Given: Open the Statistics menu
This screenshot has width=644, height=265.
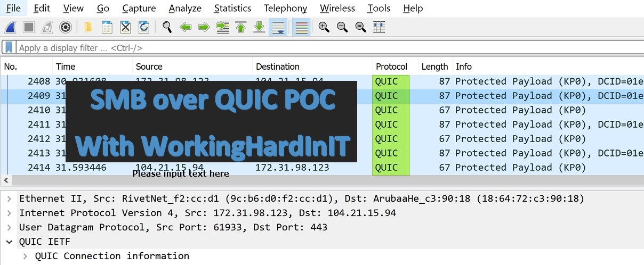Looking at the screenshot, I should tap(232, 8).
